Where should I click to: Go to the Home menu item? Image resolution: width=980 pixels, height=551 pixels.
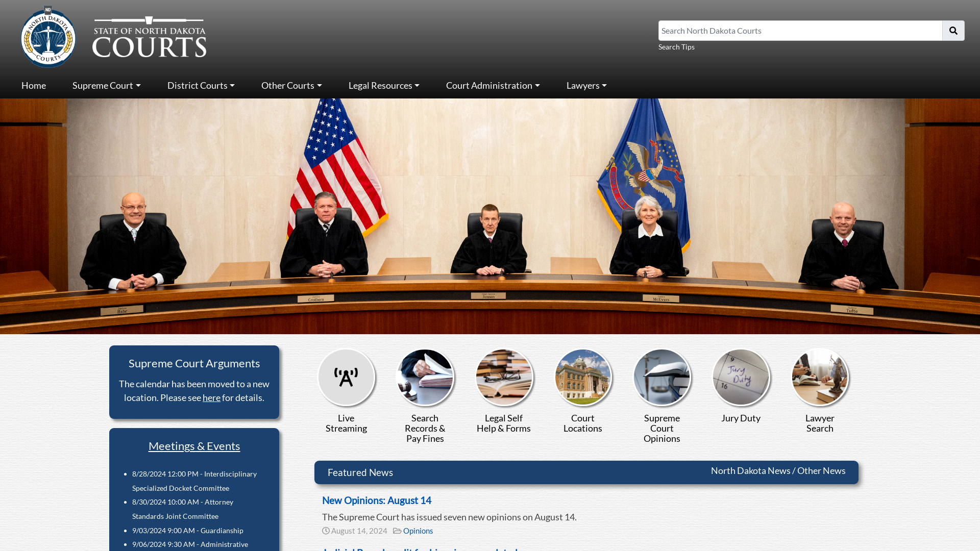34,85
